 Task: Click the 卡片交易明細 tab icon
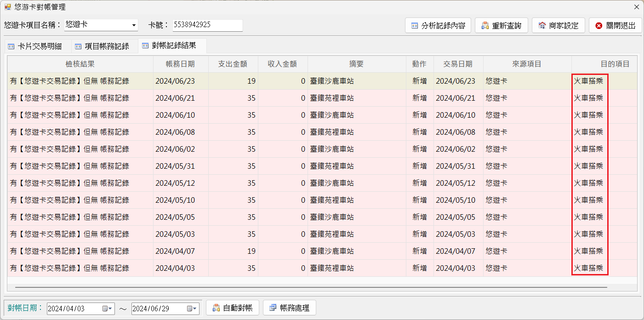[11, 46]
